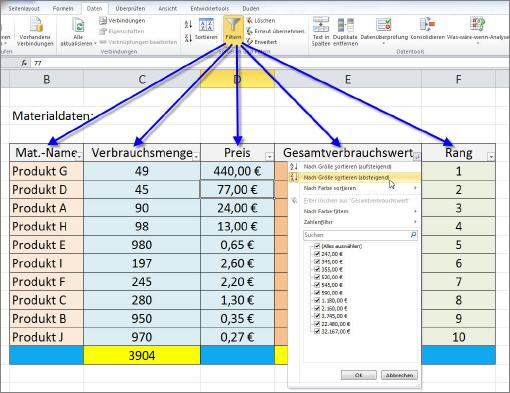Open Rang column filter dropdown
510x393 pixels.
pos(491,156)
